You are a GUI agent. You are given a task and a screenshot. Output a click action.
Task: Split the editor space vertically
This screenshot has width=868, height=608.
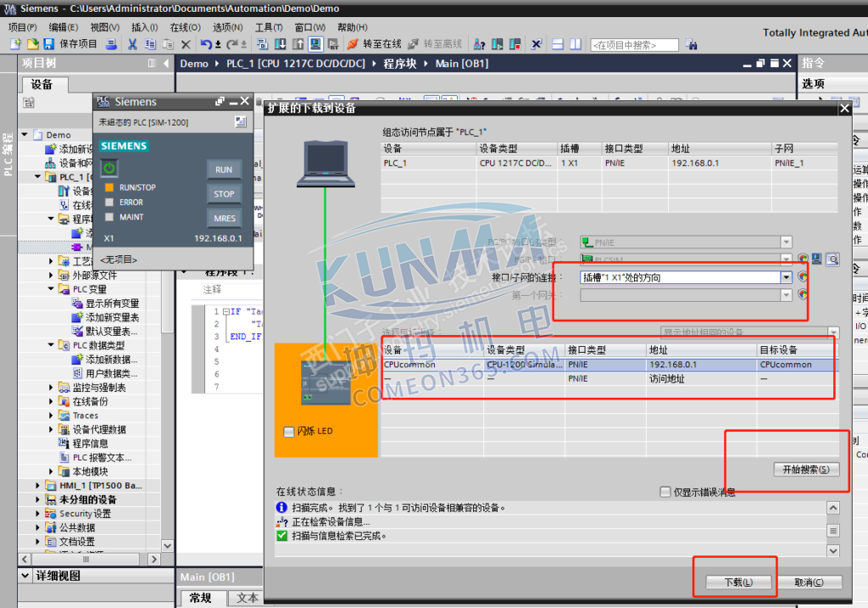point(576,44)
